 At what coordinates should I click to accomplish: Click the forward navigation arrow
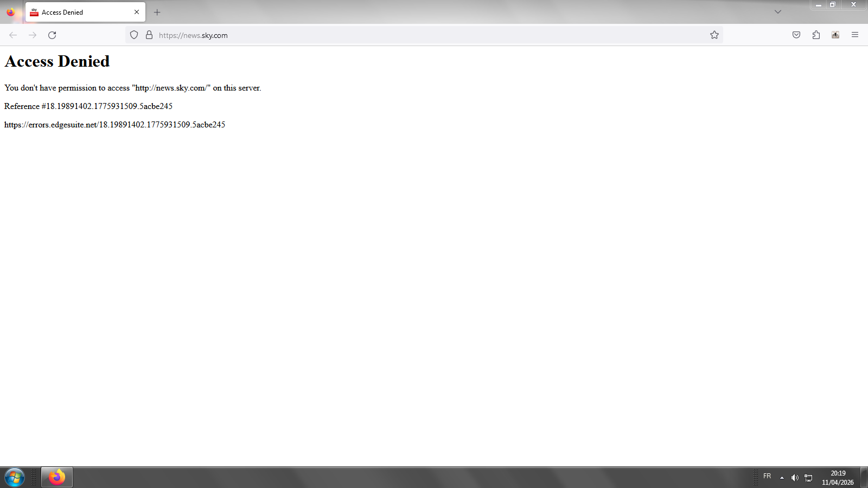[33, 35]
